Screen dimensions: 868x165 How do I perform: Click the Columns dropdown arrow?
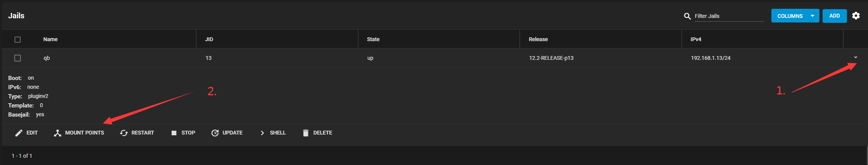click(812, 16)
